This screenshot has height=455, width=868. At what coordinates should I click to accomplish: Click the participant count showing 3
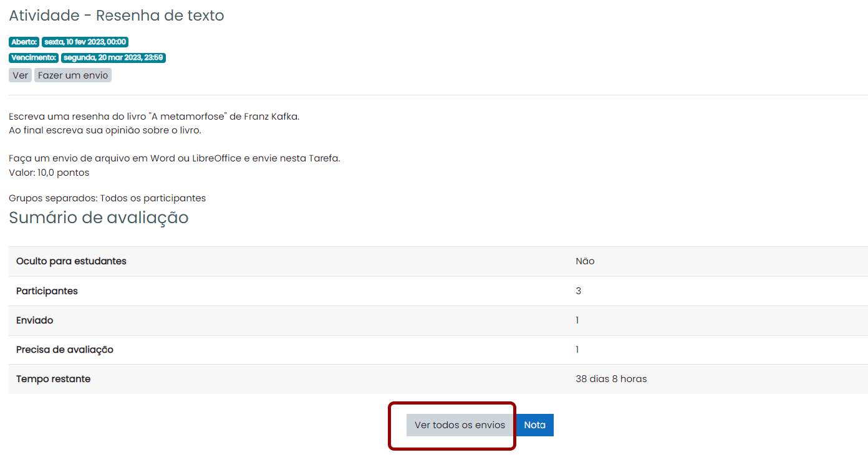click(x=577, y=290)
